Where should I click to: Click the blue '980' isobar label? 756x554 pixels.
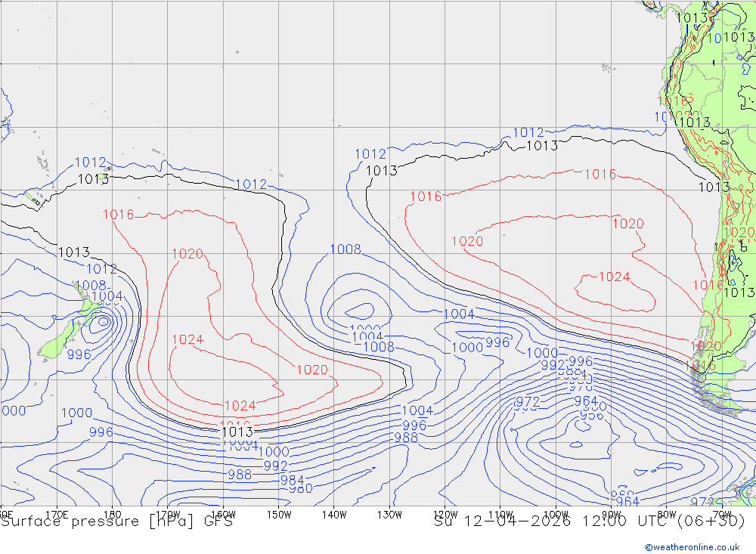[301, 489]
